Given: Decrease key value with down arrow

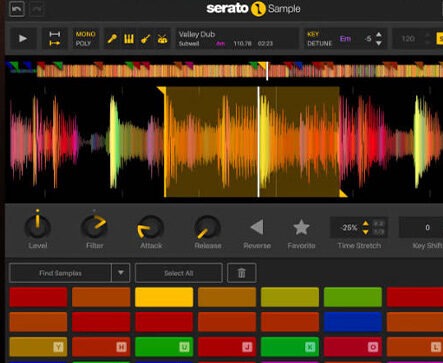Looking at the screenshot, I should (379, 43).
